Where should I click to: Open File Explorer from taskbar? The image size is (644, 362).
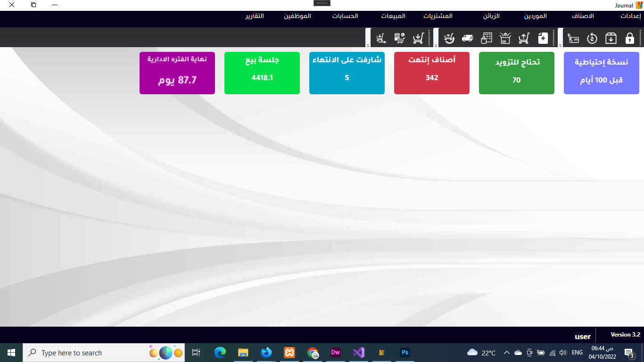[243, 353]
